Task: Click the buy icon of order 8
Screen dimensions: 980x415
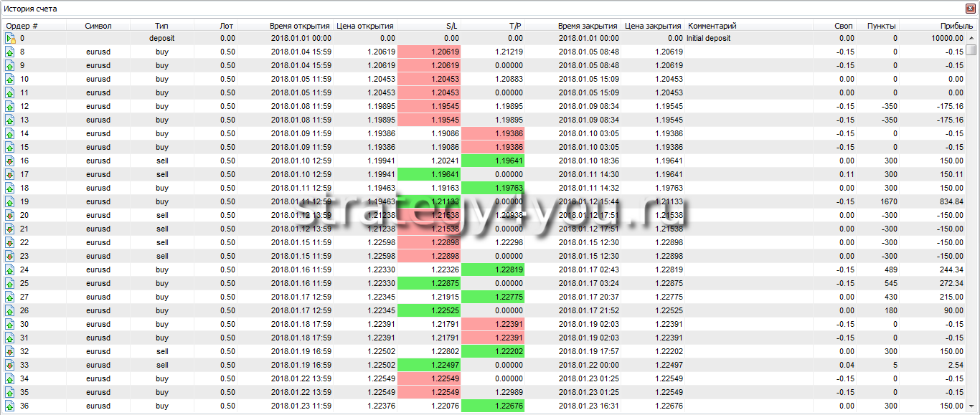Action: (x=10, y=52)
